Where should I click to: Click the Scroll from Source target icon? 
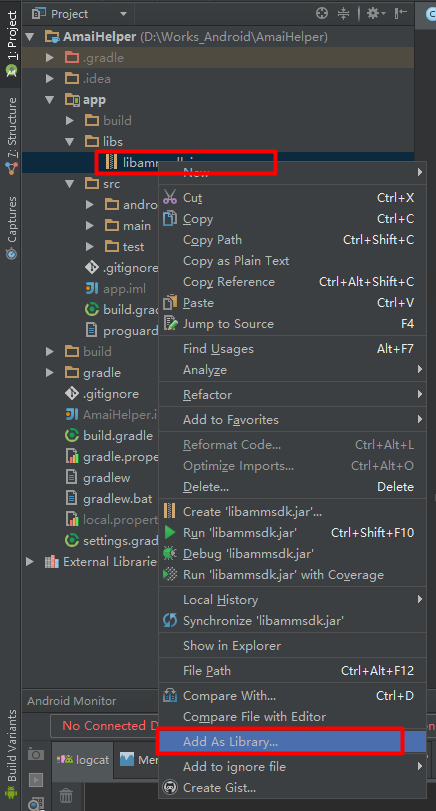322,13
